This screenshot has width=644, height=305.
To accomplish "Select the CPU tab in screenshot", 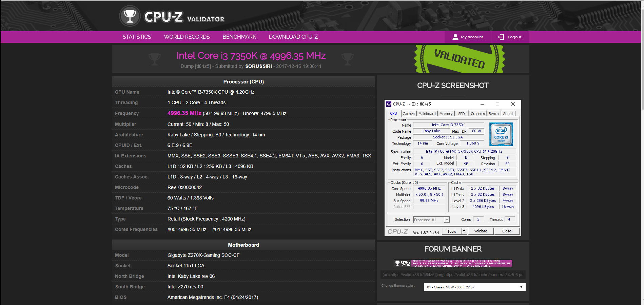I will click(393, 114).
